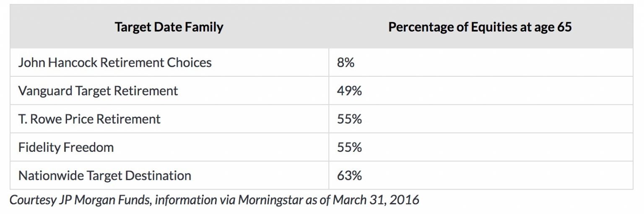Click the "Target Date Family" column header
The image size is (644, 214).
click(169, 27)
